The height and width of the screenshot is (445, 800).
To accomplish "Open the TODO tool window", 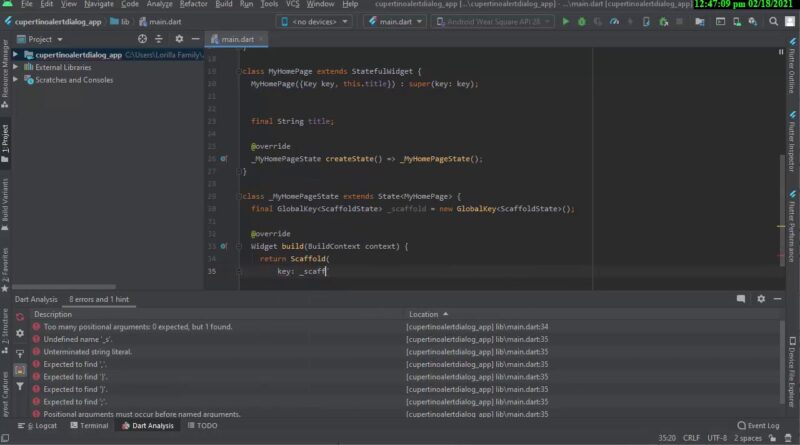I will [x=203, y=426].
